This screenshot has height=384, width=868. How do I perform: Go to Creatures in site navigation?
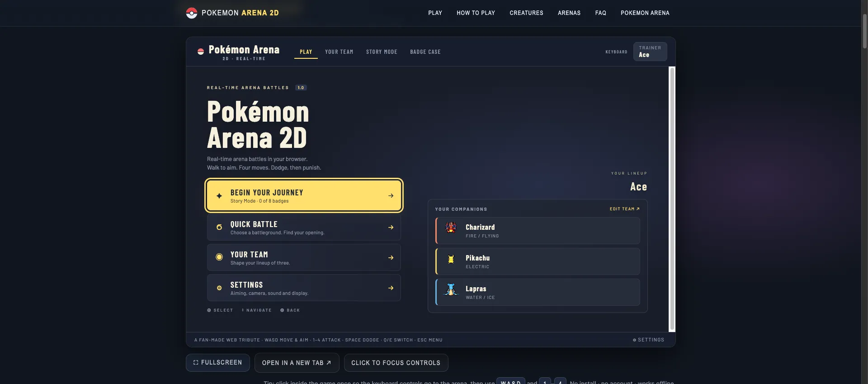(527, 13)
